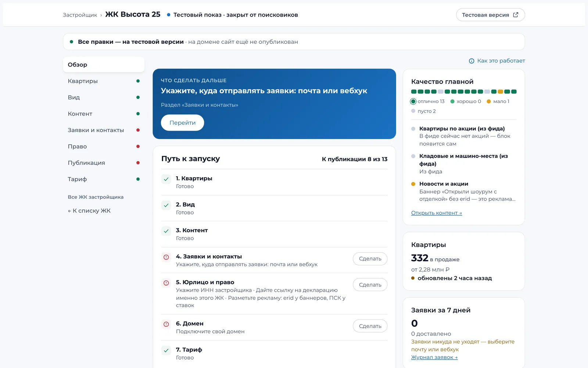
Task: Click the Путь к запуску heading
Action: [x=190, y=159]
